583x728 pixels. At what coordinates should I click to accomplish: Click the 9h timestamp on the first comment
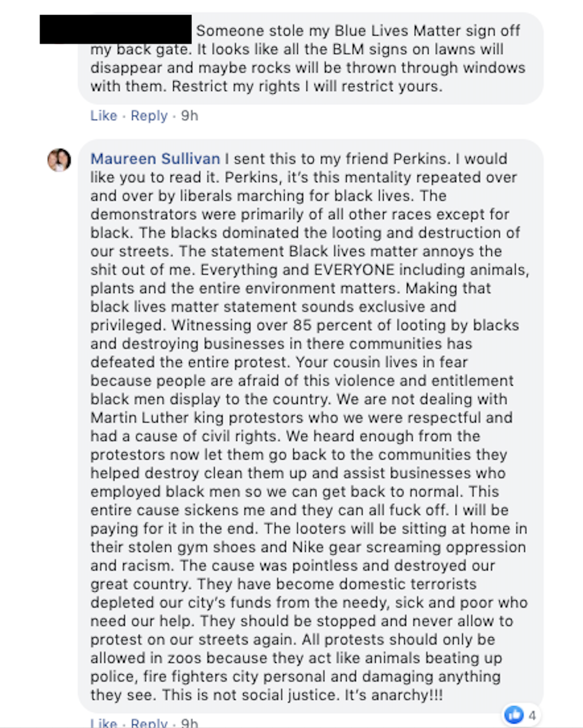tap(190, 116)
